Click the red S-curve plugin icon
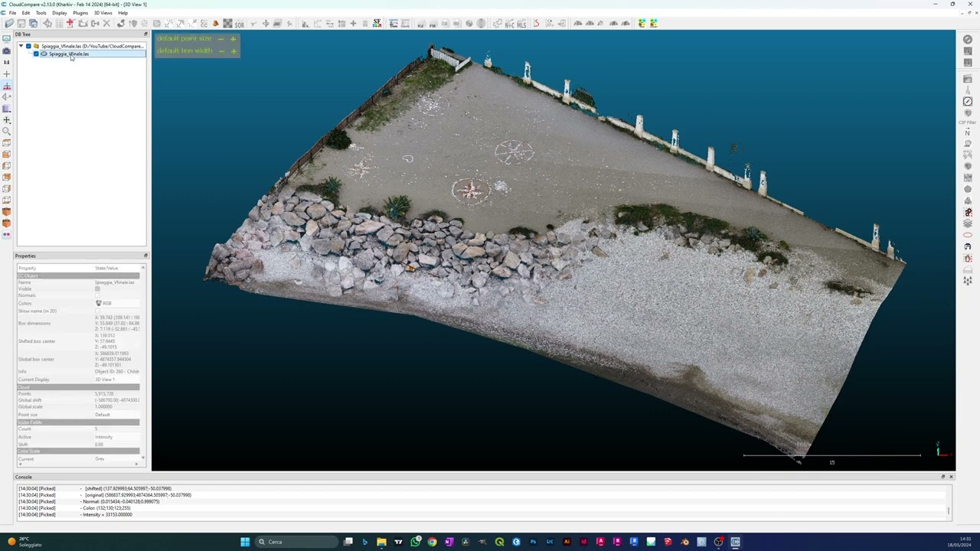Screen dimensions: 980x551 (536, 23)
